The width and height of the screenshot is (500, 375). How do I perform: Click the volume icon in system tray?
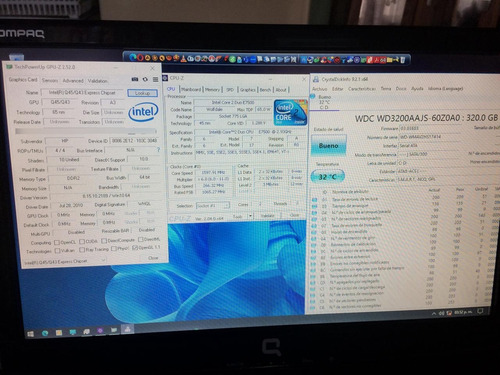tap(441, 313)
